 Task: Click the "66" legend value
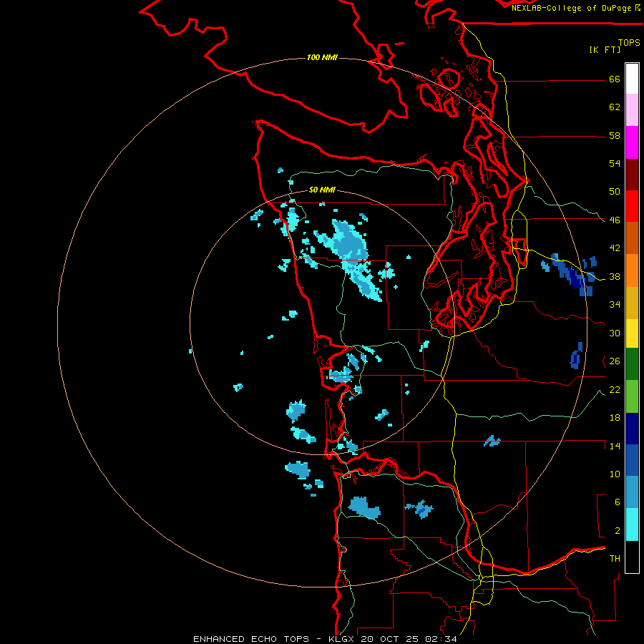click(615, 79)
